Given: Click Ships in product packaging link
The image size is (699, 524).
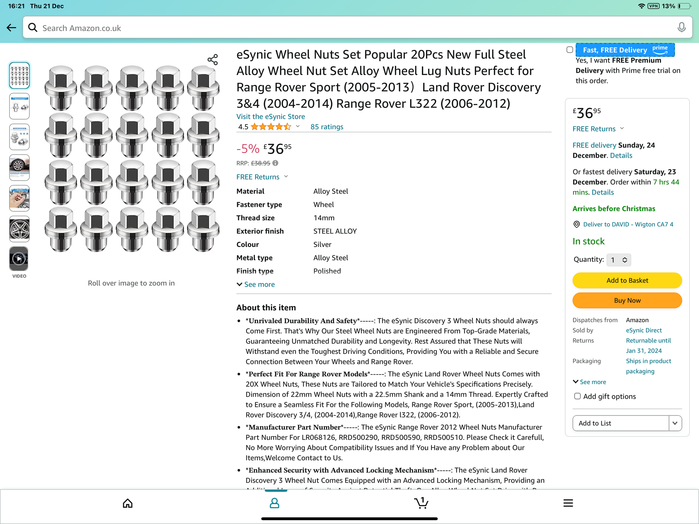Looking at the screenshot, I should click(x=648, y=366).
